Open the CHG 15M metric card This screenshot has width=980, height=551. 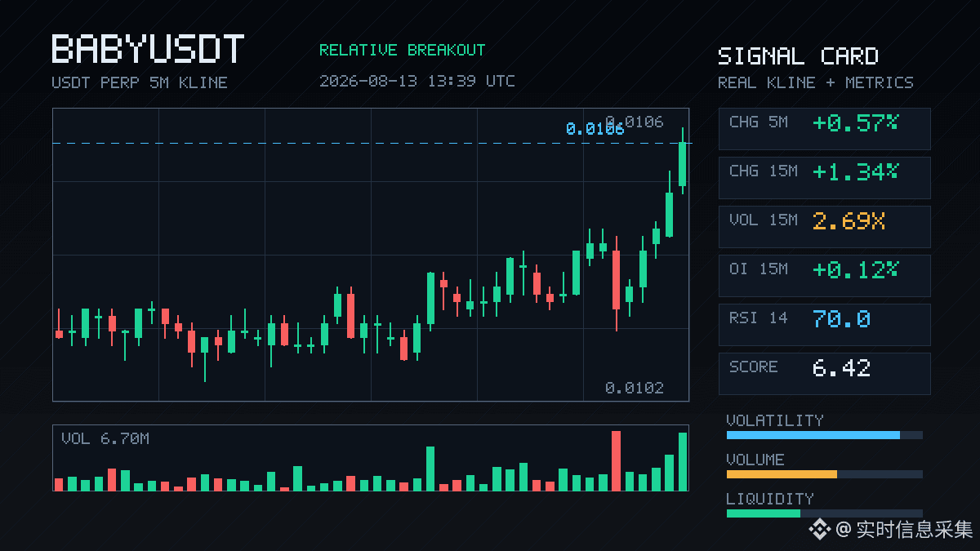point(824,177)
